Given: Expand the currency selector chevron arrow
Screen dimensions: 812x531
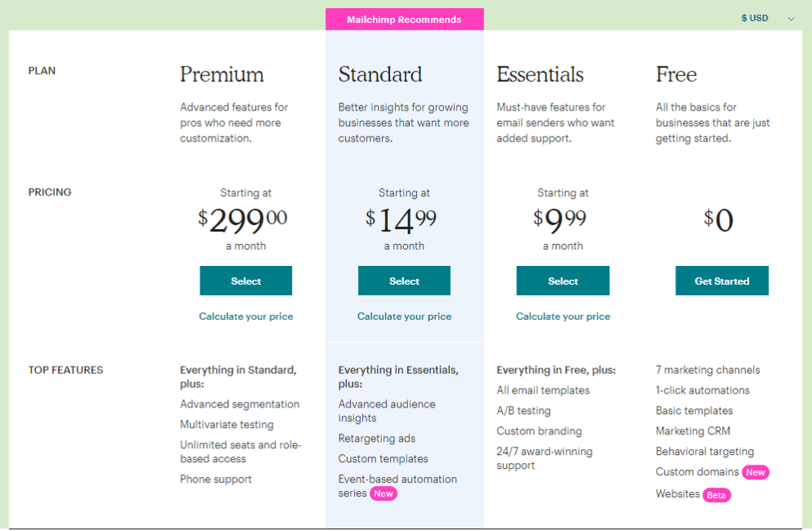Looking at the screenshot, I should [790, 18].
